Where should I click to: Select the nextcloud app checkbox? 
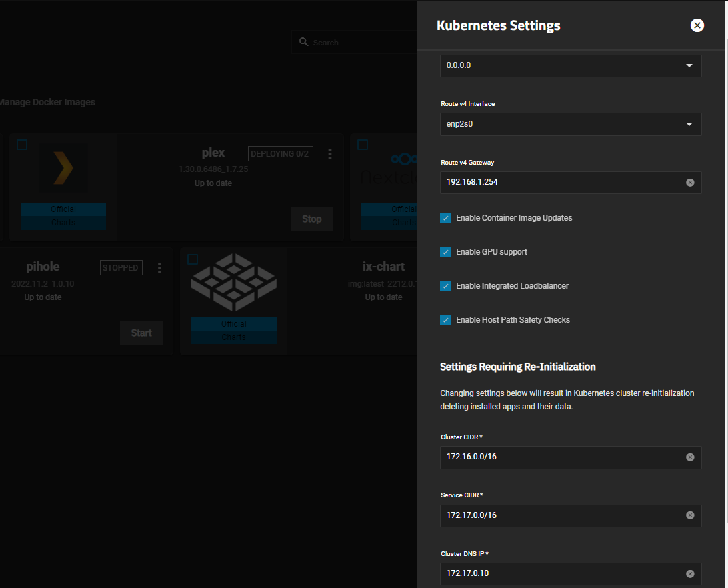click(x=363, y=145)
